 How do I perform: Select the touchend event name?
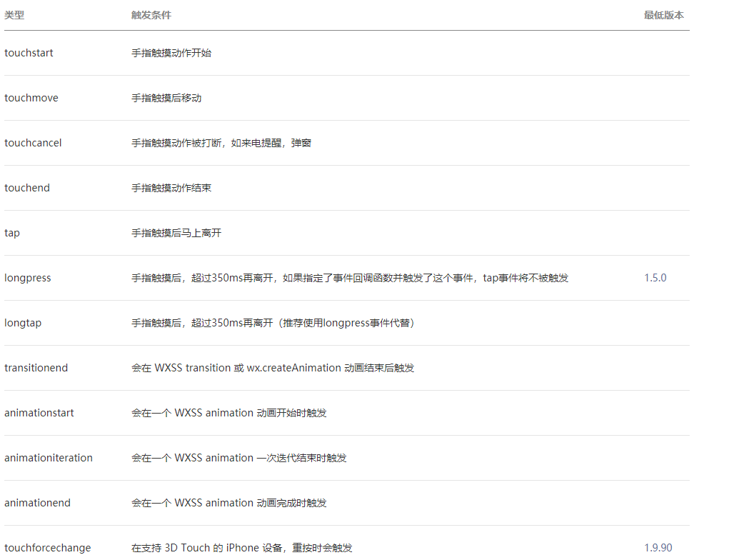[27, 188]
